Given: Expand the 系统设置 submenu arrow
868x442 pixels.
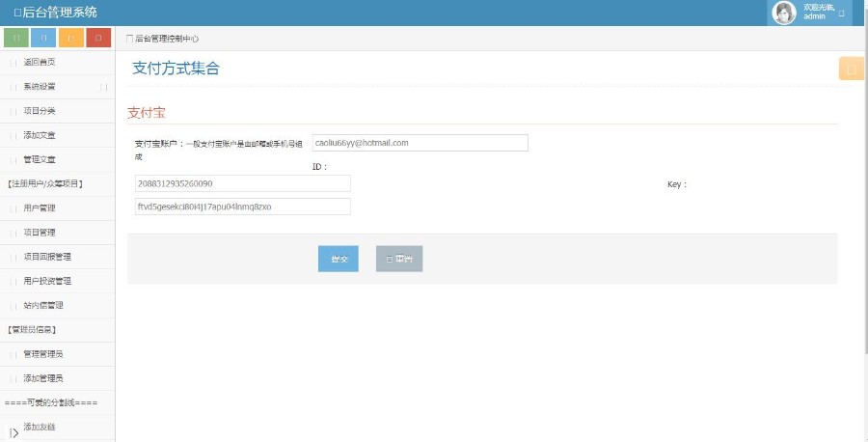Looking at the screenshot, I should pos(103,87).
